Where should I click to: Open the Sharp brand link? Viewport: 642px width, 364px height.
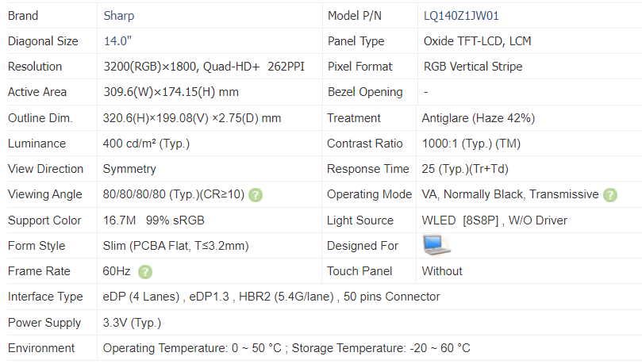pyautogui.click(x=119, y=16)
